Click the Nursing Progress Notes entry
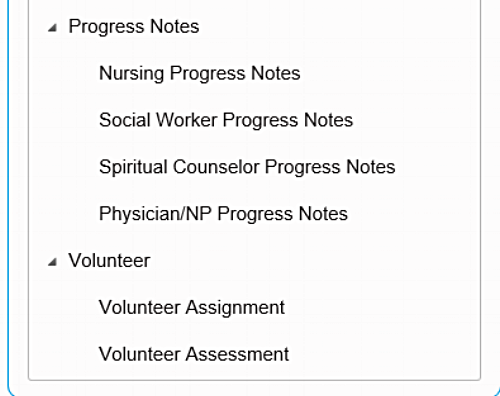 (200, 73)
